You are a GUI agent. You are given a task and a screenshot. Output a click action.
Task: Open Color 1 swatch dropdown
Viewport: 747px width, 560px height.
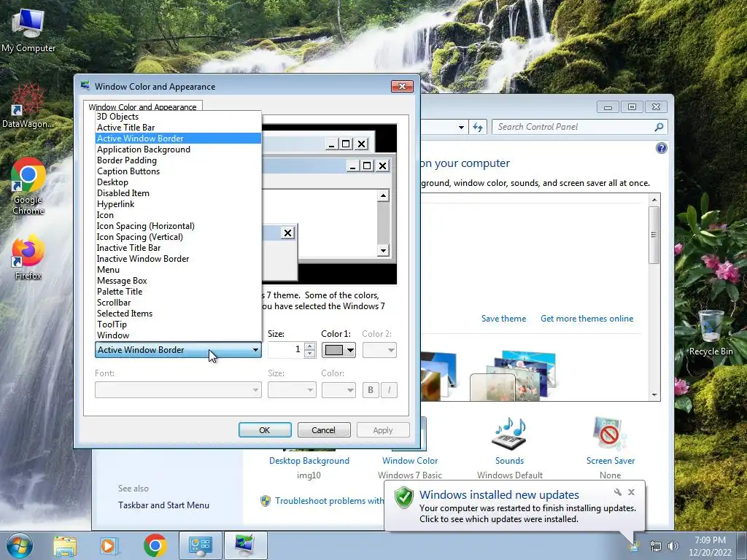(x=338, y=350)
